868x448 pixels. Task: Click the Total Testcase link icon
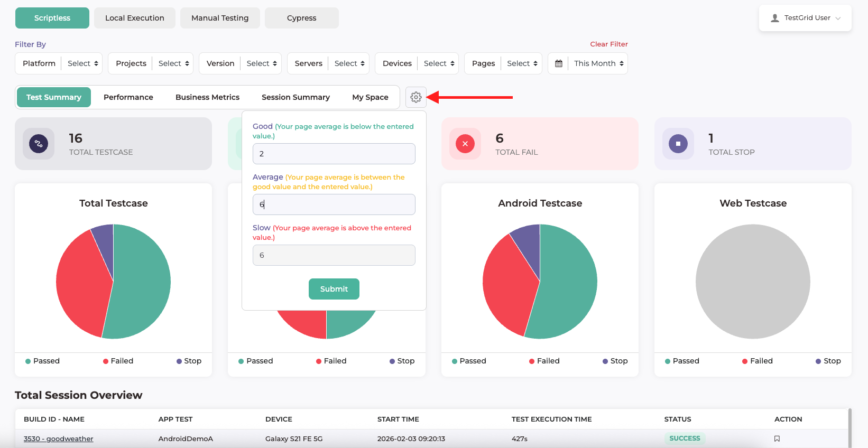39,144
